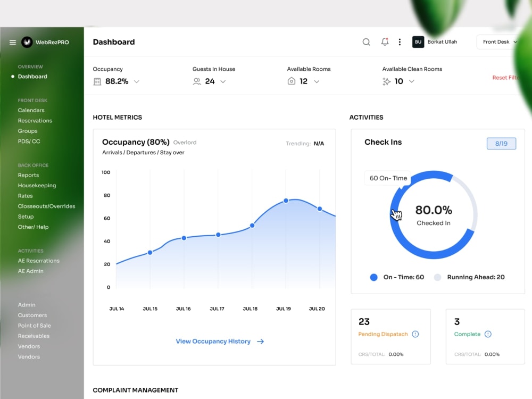Open Reports in Back Office
This screenshot has height=399, width=532.
(29, 175)
